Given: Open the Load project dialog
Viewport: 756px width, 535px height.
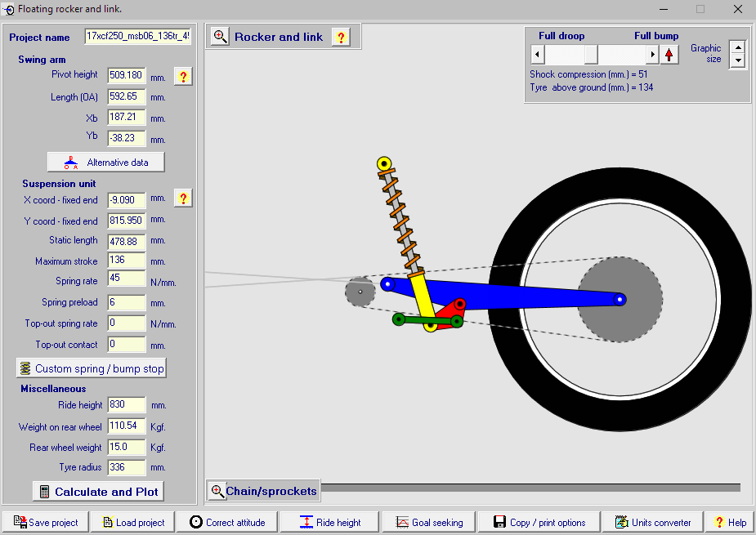Looking at the screenshot, I should coord(136,522).
